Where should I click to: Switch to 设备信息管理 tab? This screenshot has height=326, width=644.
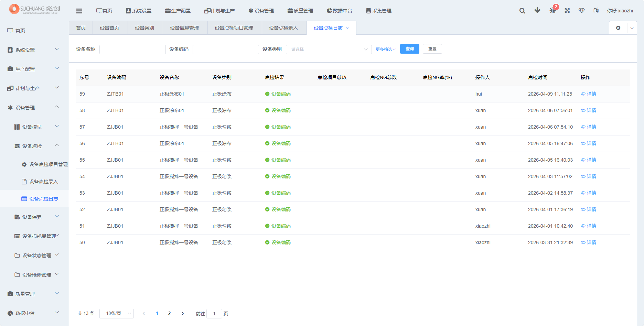coord(184,28)
